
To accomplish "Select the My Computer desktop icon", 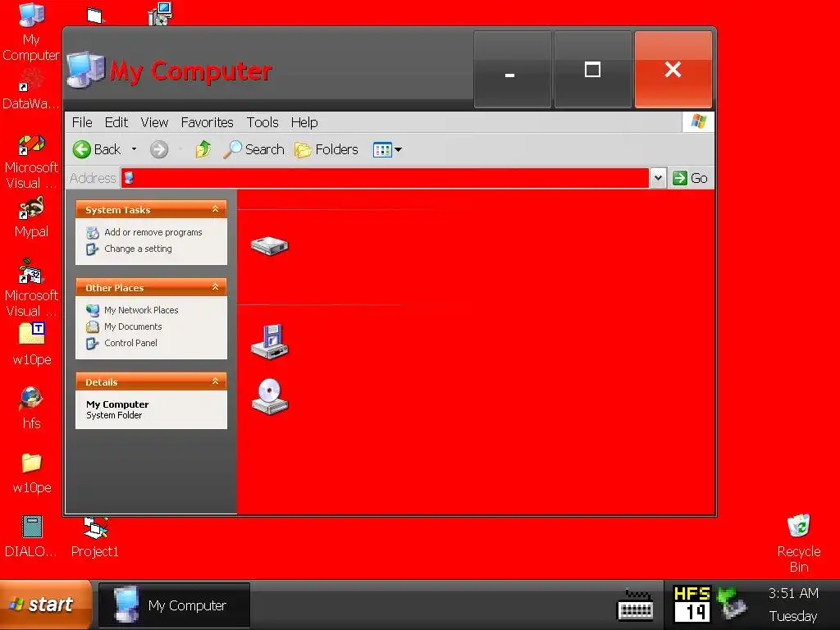I will [x=31, y=31].
